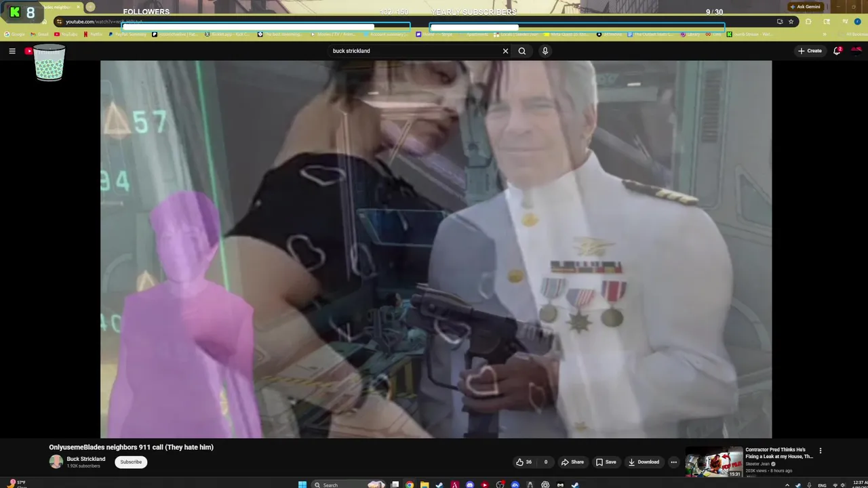Image resolution: width=868 pixels, height=488 pixels.
Task: Click the video player area
Action: (435, 249)
